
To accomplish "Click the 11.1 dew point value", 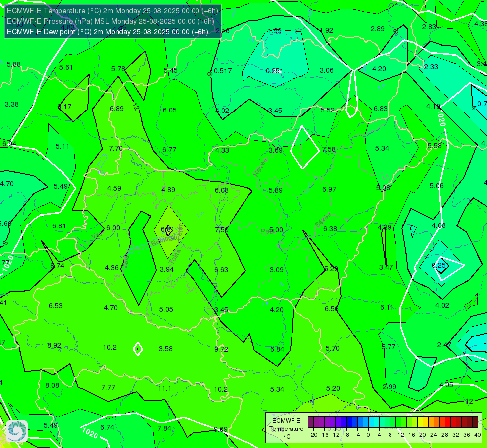I will [165, 388].
